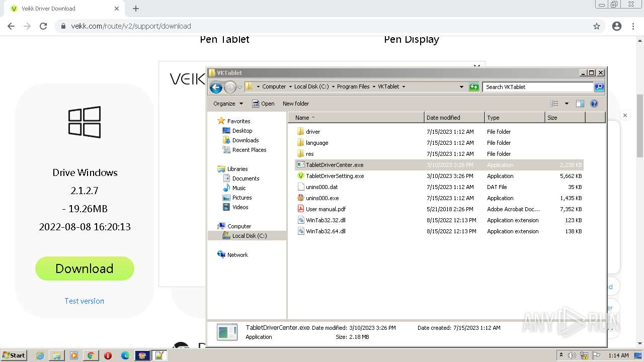Select WinTab32.64.dll file
The width and height of the screenshot is (644, 362).
[x=326, y=231]
